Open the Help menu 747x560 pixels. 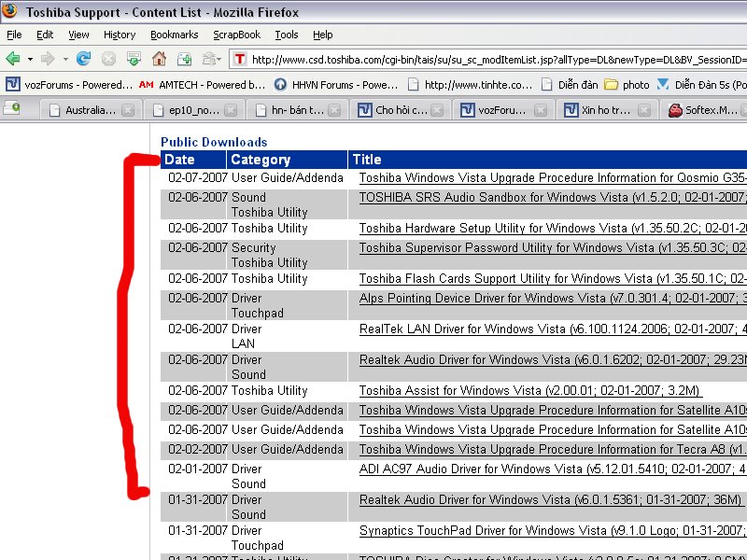click(x=322, y=35)
